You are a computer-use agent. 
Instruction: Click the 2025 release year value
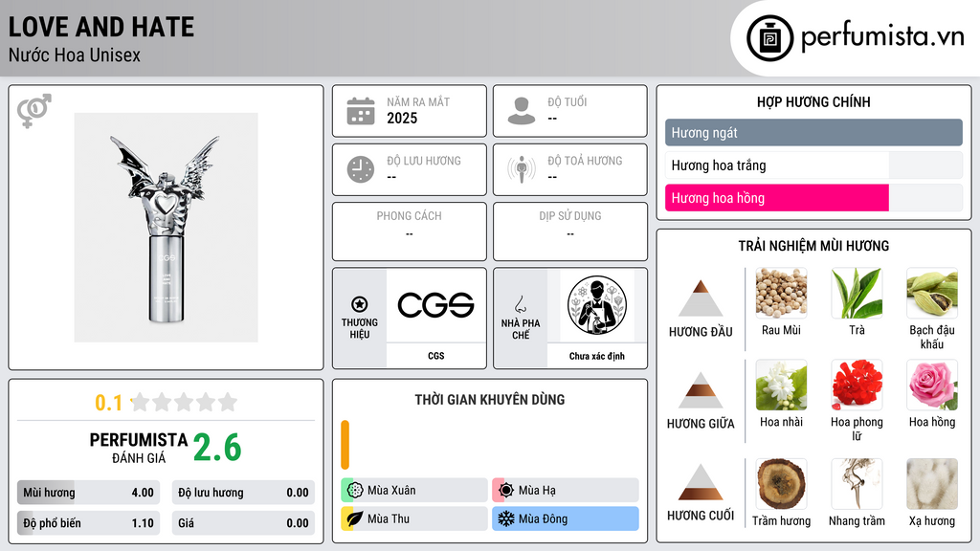click(x=402, y=118)
